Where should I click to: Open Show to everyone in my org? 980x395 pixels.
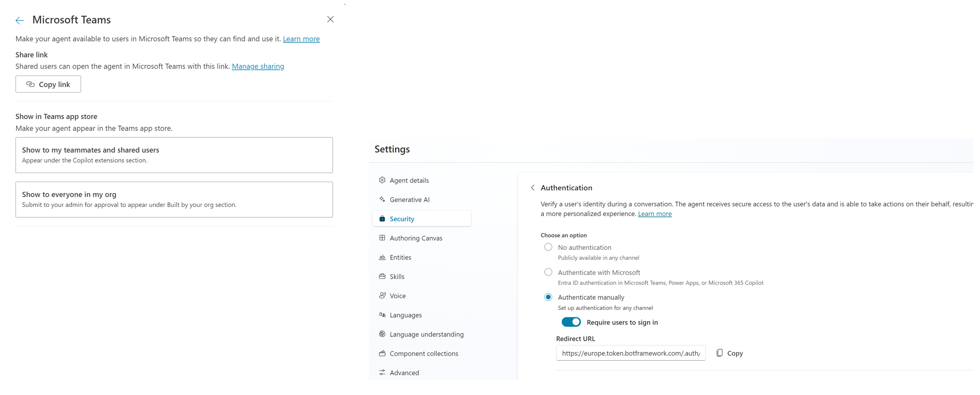tap(174, 199)
